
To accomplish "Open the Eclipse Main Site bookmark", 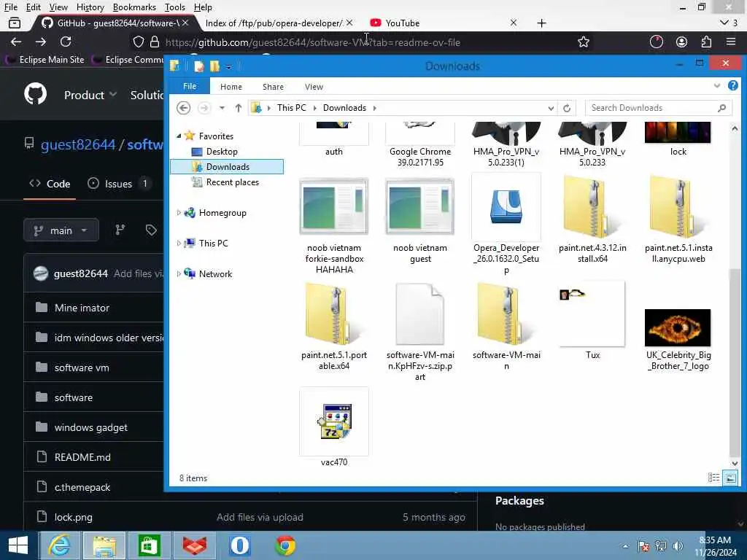I will click(46, 60).
